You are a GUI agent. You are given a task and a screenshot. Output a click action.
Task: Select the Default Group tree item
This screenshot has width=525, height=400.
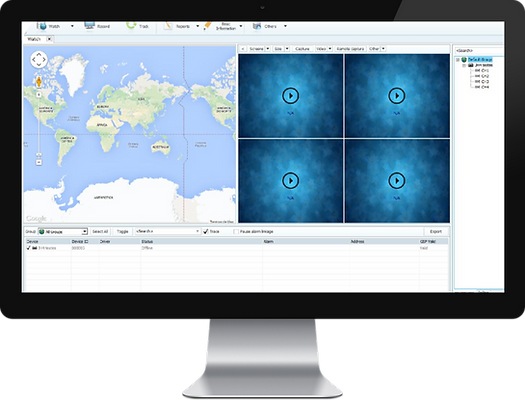pos(480,60)
